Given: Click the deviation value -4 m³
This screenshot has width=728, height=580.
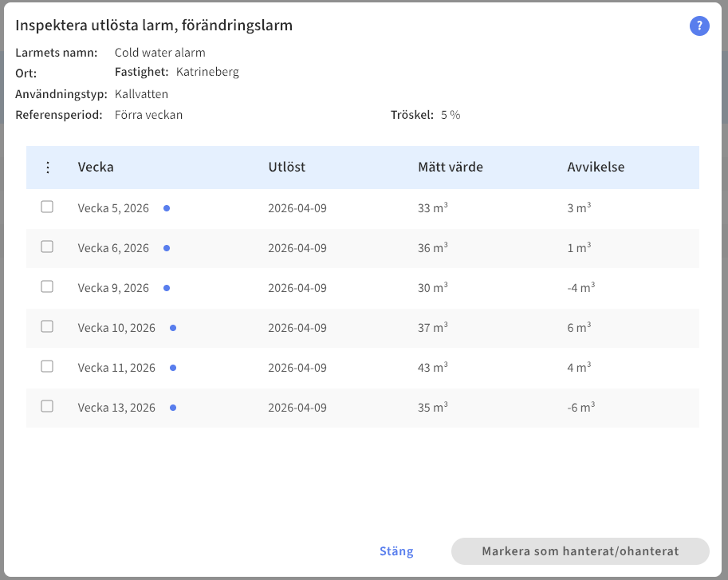Looking at the screenshot, I should pos(580,287).
